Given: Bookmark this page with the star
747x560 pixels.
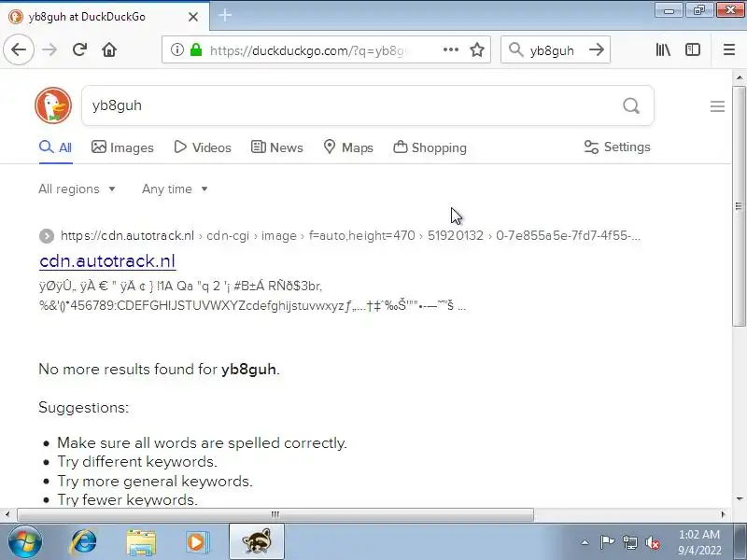Looking at the screenshot, I should click(x=477, y=49).
